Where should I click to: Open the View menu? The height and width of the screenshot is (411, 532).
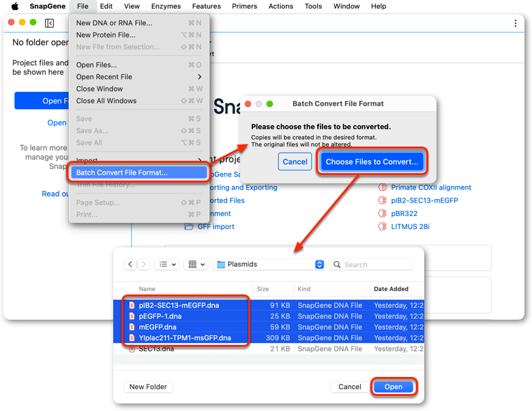[x=132, y=6]
